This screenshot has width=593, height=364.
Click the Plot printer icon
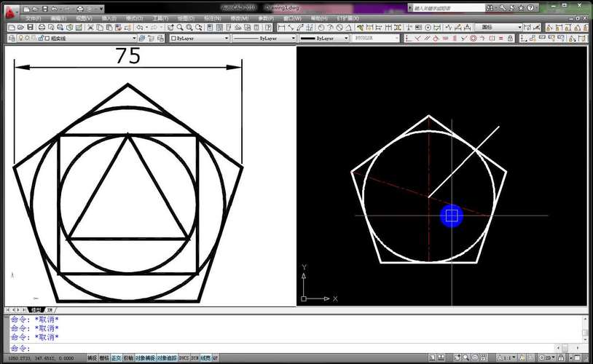41,28
